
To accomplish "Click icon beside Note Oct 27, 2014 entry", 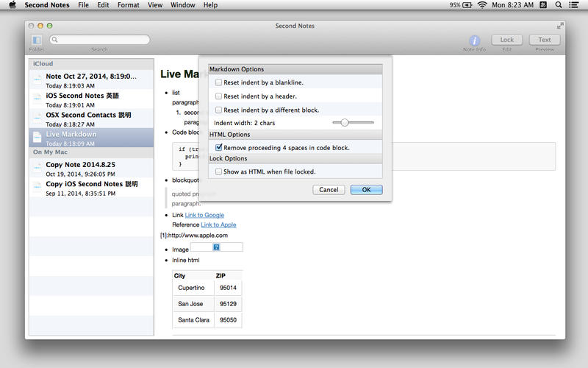I will (x=37, y=79).
